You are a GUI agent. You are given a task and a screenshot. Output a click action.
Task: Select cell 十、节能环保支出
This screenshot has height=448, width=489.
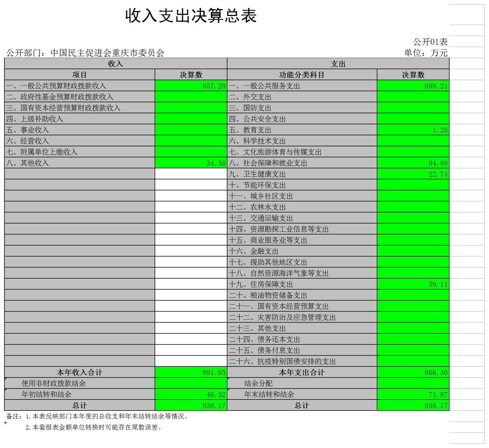(302, 185)
